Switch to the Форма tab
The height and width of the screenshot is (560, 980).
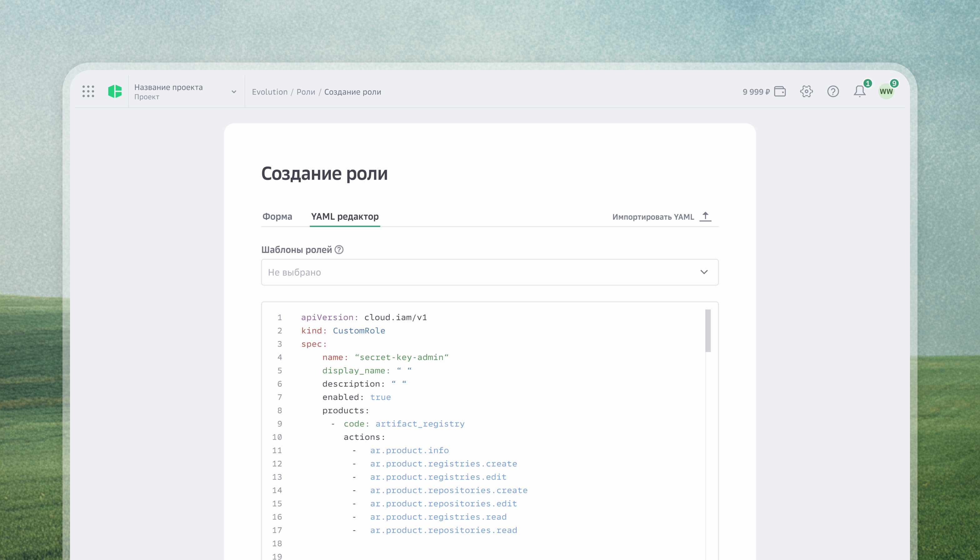click(x=277, y=217)
